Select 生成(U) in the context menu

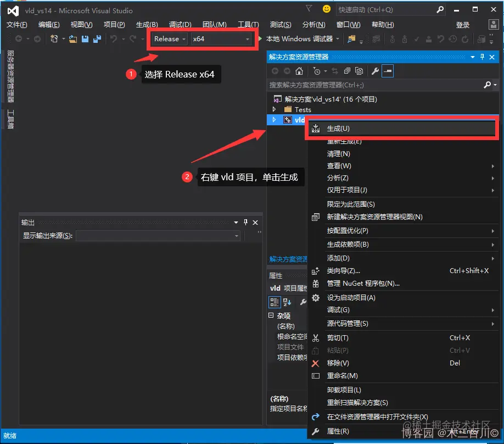tap(402, 129)
